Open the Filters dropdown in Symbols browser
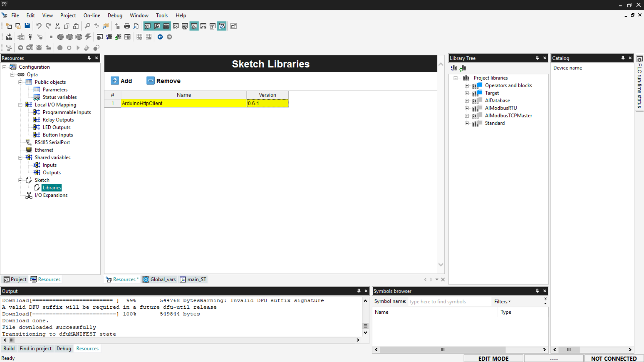644x362 pixels. [x=502, y=302]
